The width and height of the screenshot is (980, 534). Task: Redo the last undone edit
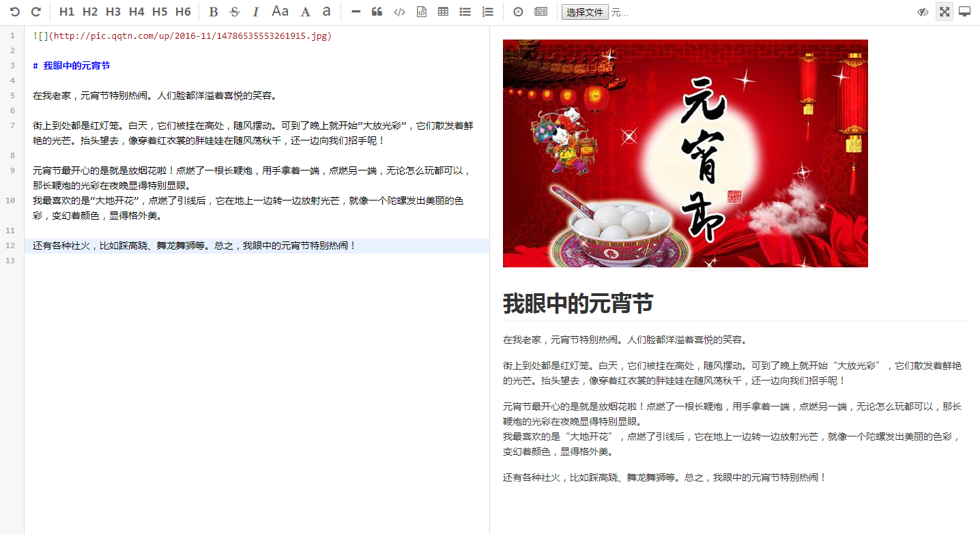(36, 12)
